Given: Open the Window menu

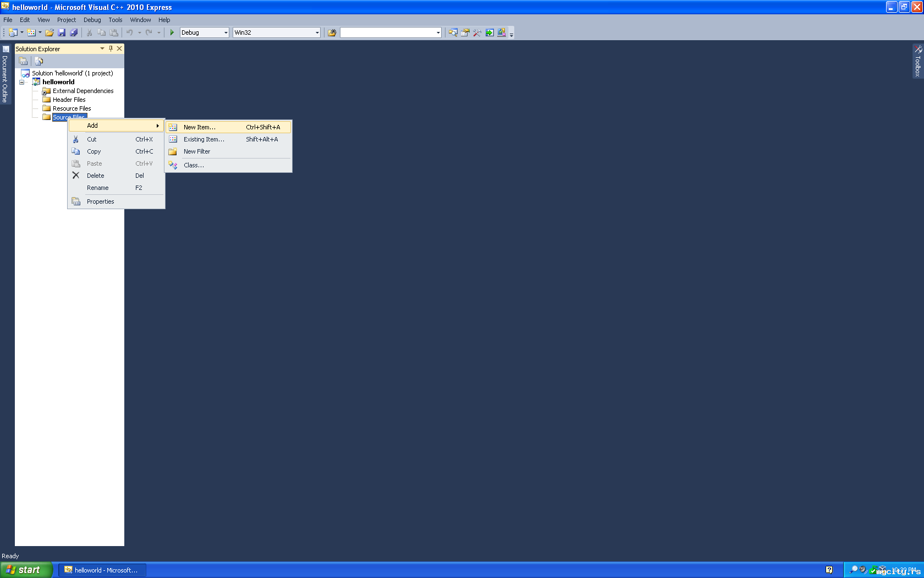Looking at the screenshot, I should [140, 20].
